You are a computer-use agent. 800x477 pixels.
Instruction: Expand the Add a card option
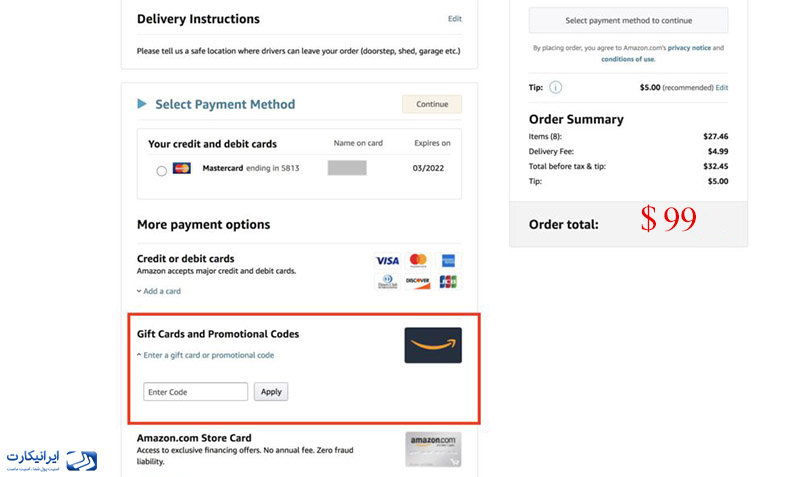[159, 291]
